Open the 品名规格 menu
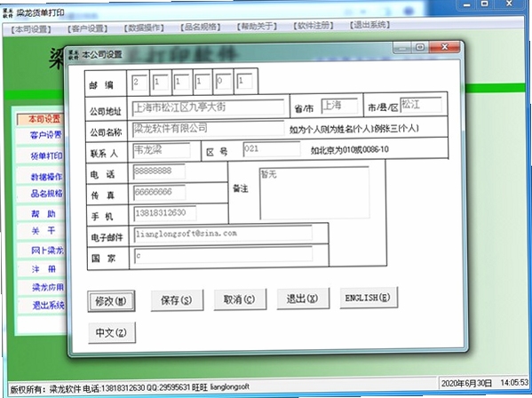 201,27
